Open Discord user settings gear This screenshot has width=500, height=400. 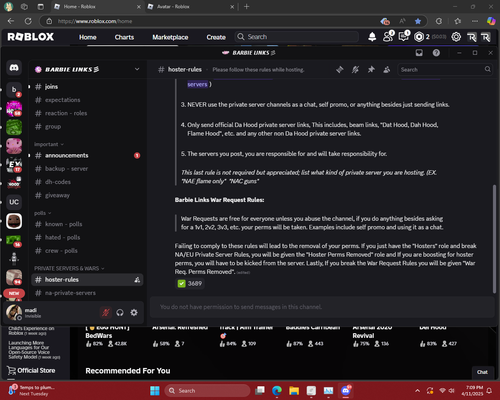(134, 312)
